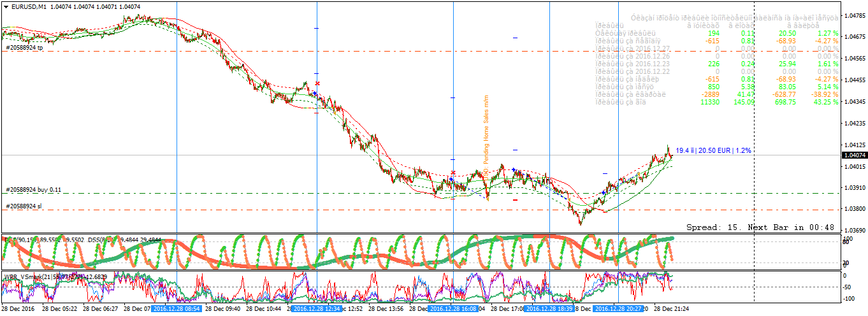Click the 28 Dec 05:22 time axis label

(61, 309)
